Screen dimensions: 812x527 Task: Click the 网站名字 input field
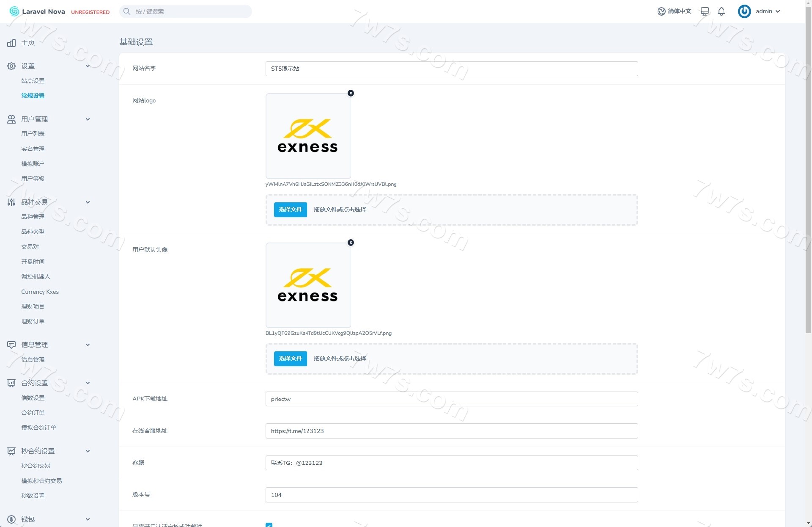tap(451, 69)
